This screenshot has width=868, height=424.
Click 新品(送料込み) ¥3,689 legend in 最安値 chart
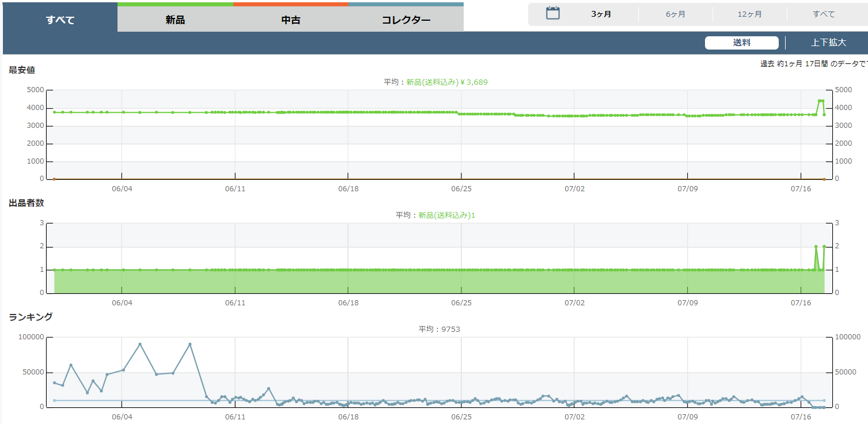(x=446, y=82)
